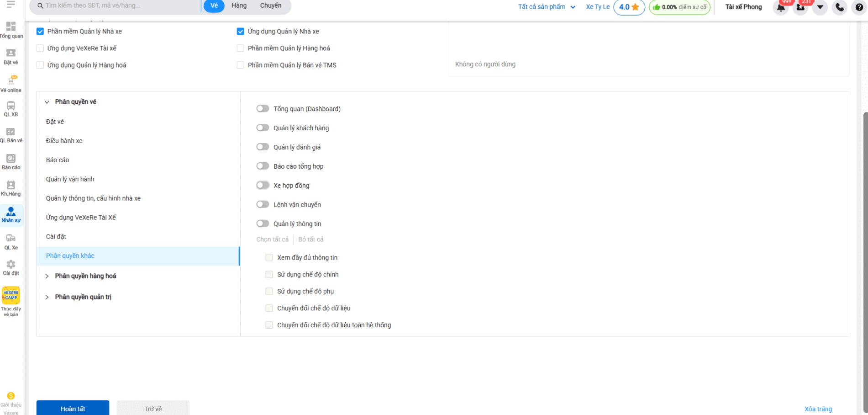The width and height of the screenshot is (868, 415).
Task: Select Điều hành xe permission item
Action: coord(64,141)
